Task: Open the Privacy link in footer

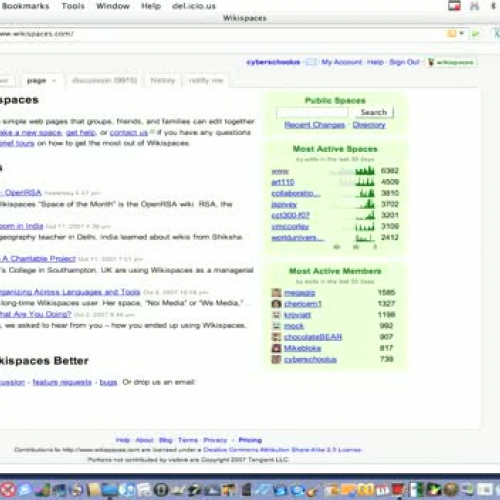Action: point(215,440)
